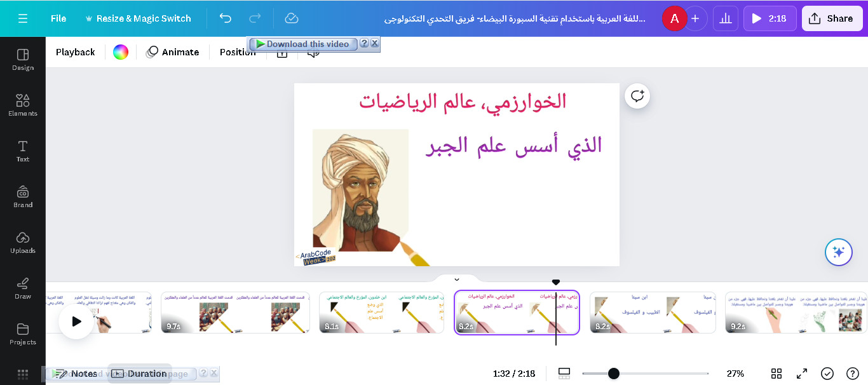Play the timeline with round play button
The height and width of the screenshot is (385, 868).
(x=76, y=321)
